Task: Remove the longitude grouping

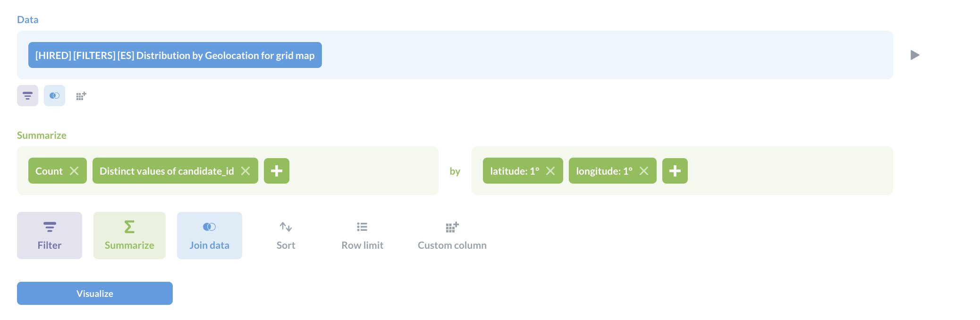Action: (x=644, y=171)
